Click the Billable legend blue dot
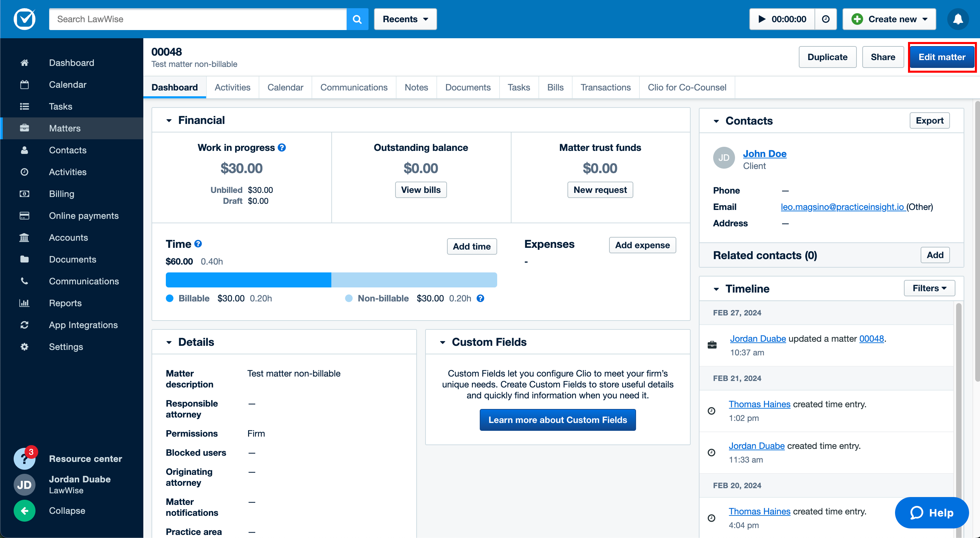Image resolution: width=980 pixels, height=538 pixels. pyautogui.click(x=170, y=298)
